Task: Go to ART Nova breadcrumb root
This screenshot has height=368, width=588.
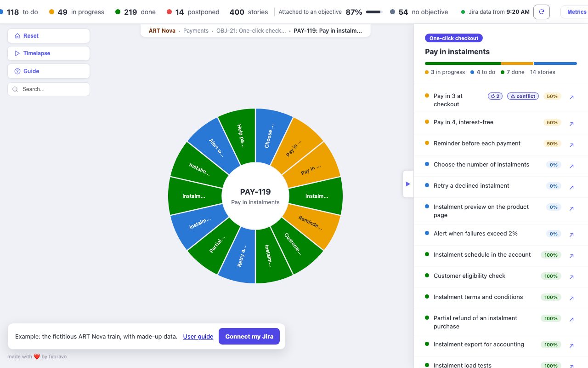Action: pyautogui.click(x=162, y=31)
